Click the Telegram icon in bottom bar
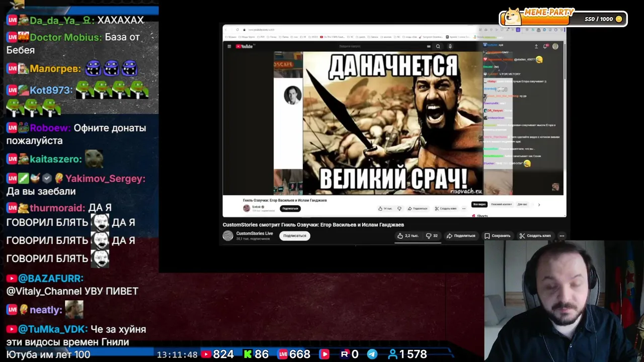 coord(372,354)
